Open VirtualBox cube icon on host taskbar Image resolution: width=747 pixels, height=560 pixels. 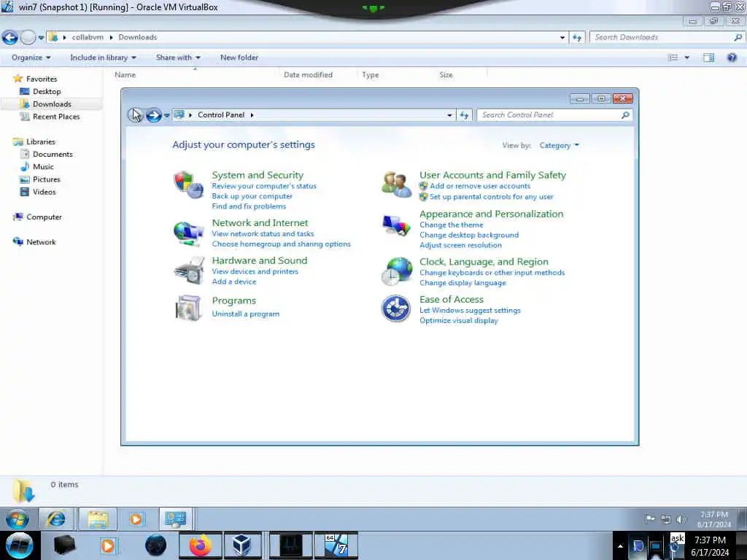[x=242, y=545]
